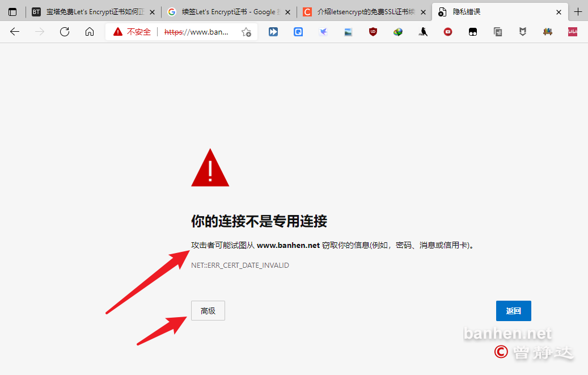Open the Tampermonkey extension icon
Image resolution: width=588 pixels, height=375 pixels.
coord(473,32)
